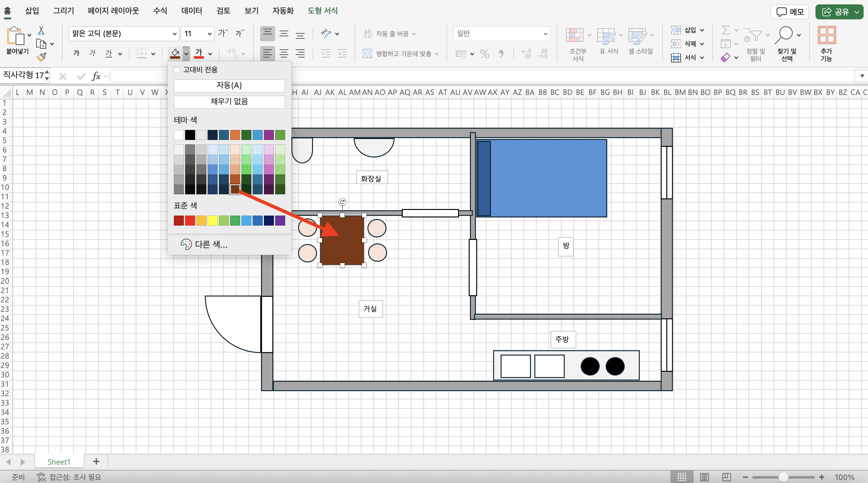Expand the formula bar

862,76
